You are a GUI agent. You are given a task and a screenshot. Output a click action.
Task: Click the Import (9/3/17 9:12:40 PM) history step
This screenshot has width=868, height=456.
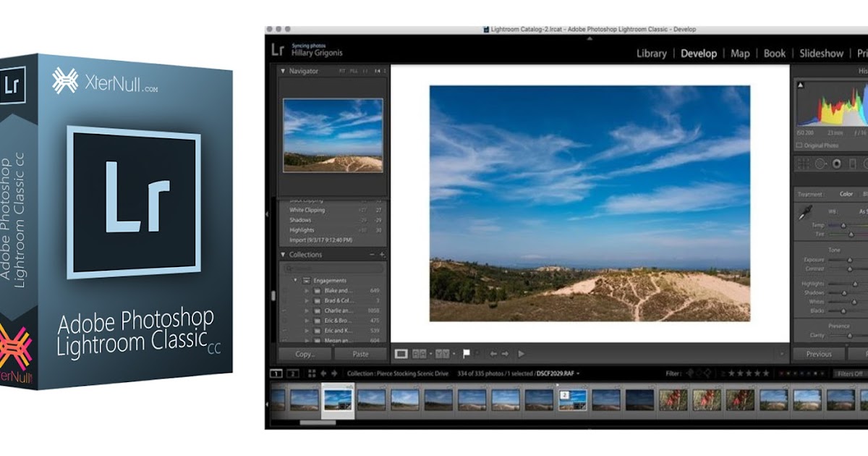[x=321, y=240]
